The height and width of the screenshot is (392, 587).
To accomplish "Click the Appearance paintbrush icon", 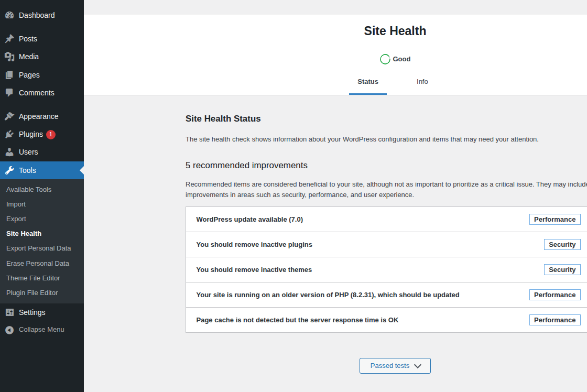I will pos(9,116).
